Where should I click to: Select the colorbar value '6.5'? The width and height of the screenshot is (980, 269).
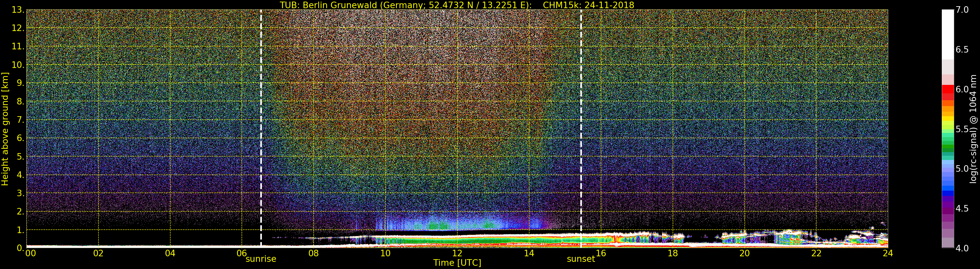tap(962, 50)
